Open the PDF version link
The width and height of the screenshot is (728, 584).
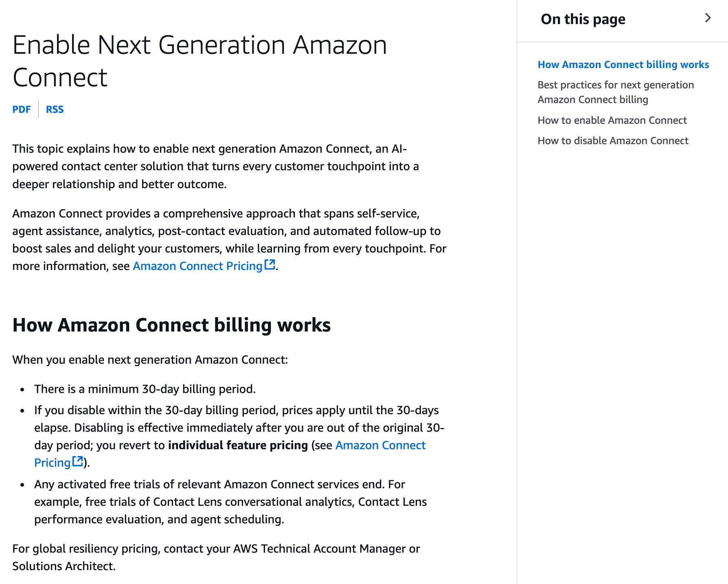(x=22, y=109)
